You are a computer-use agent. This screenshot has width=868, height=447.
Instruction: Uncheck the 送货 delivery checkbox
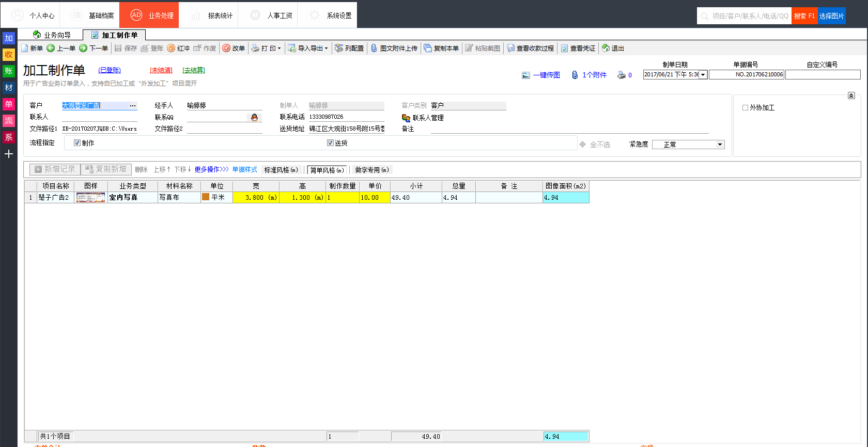click(x=330, y=143)
